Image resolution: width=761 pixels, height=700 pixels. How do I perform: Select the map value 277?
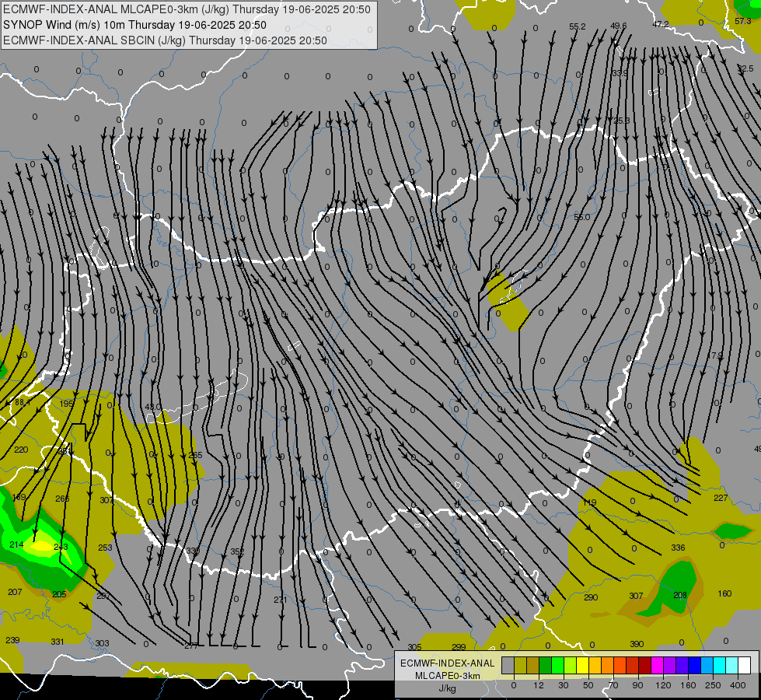191,646
